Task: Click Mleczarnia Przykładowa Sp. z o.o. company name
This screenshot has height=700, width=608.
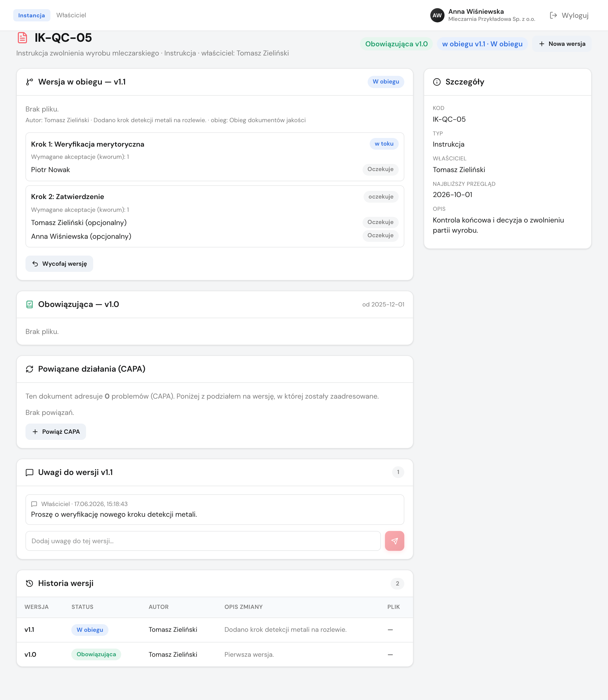Action: [492, 19]
